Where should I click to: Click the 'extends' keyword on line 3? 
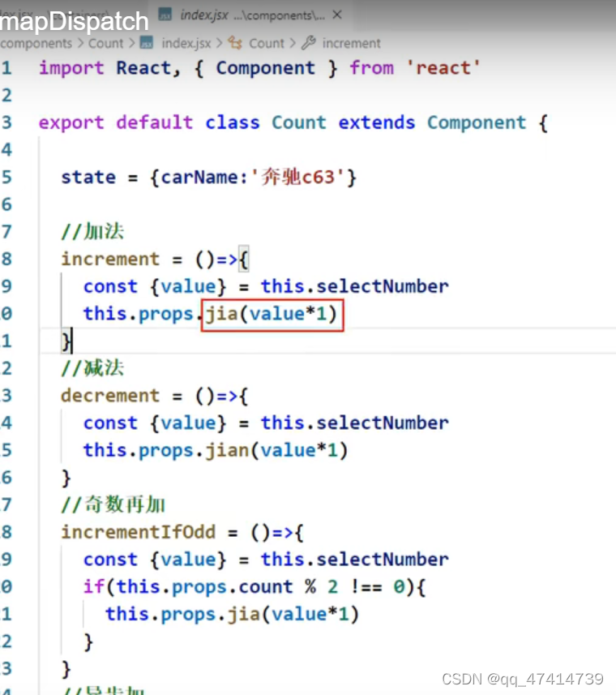click(377, 122)
